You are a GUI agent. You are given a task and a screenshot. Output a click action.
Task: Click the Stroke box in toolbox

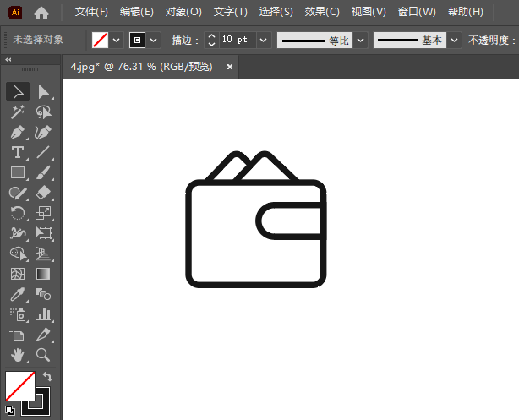coord(44,408)
